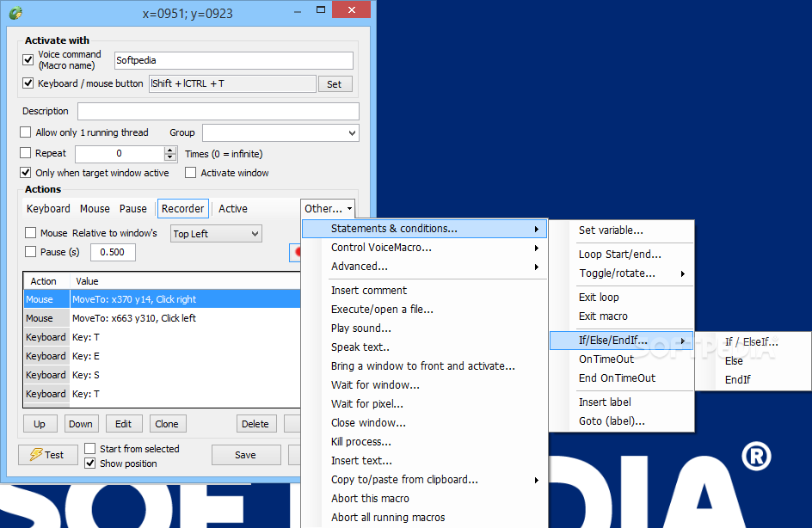The height and width of the screenshot is (528, 812).
Task: Open the Group dropdown
Action: pos(280,133)
